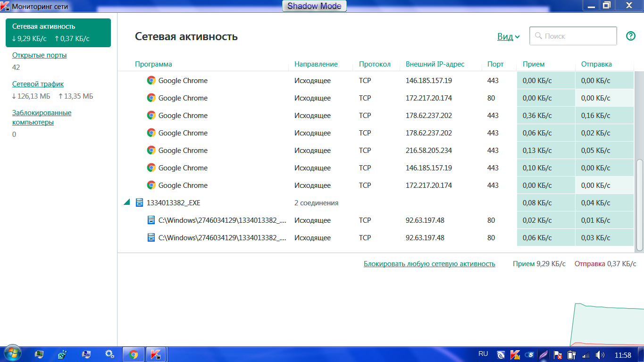Open the Заблокированные компьютеры section
The image size is (644, 362).
pyautogui.click(x=42, y=118)
